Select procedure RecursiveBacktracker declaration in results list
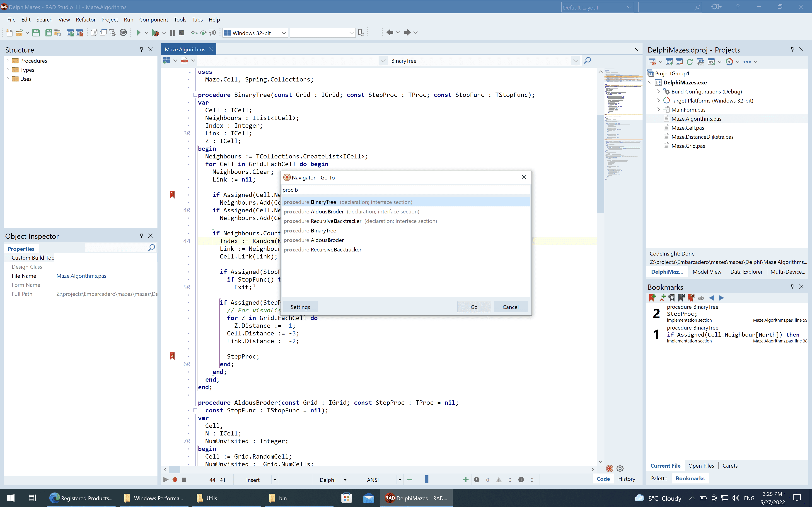The height and width of the screenshot is (507, 812). click(360, 221)
